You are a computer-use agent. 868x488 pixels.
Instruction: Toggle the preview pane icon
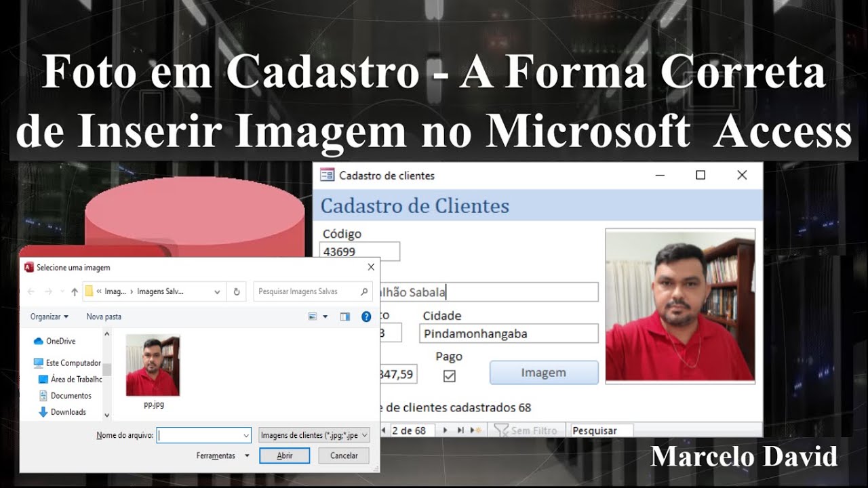345,317
